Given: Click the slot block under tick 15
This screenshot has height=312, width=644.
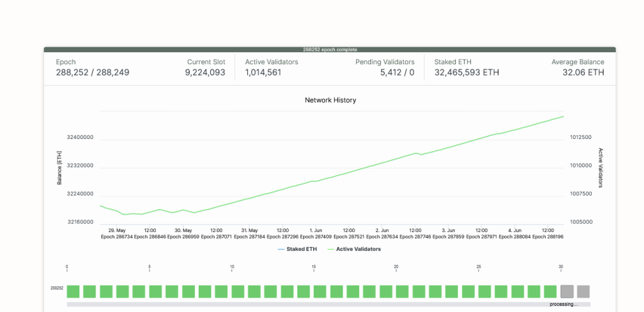Looking at the screenshot, I should [320, 291].
